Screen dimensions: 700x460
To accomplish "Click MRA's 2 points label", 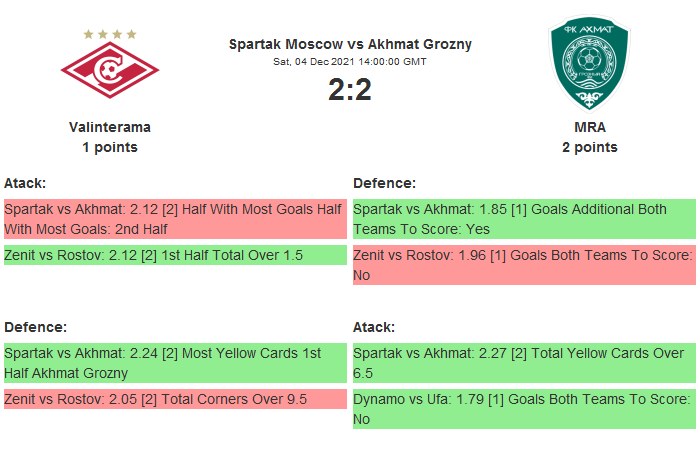I will (590, 147).
